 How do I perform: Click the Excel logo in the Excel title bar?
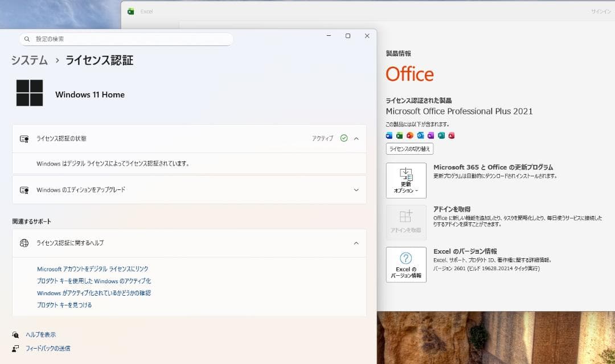pos(131,12)
